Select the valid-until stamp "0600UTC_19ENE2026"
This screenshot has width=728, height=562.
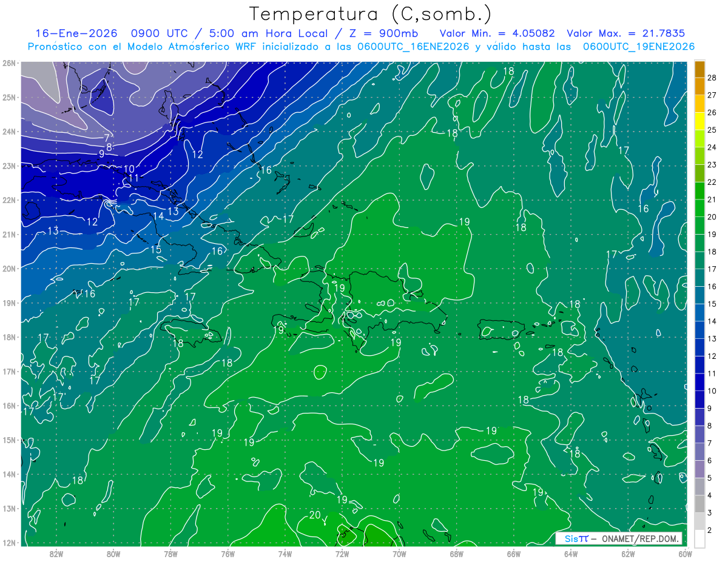tap(639, 47)
